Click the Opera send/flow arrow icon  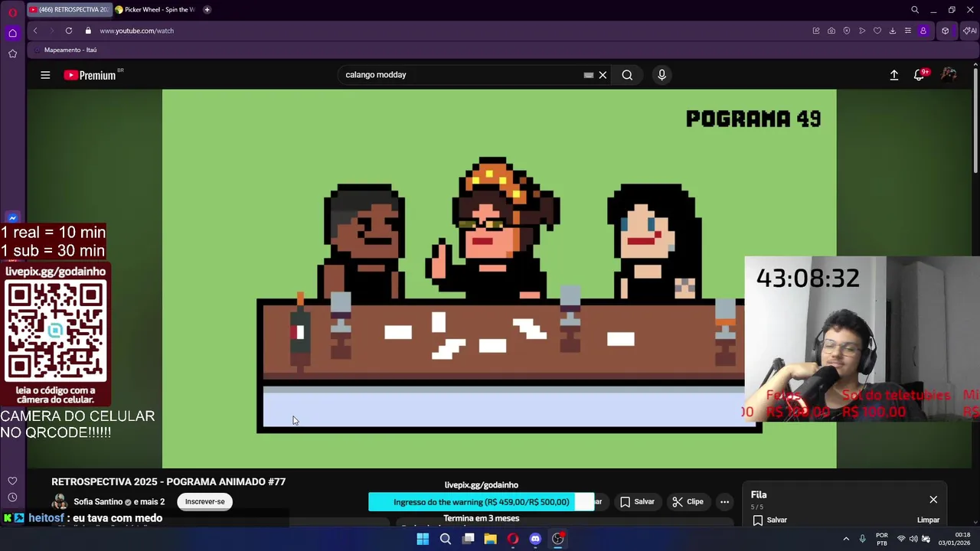862,31
